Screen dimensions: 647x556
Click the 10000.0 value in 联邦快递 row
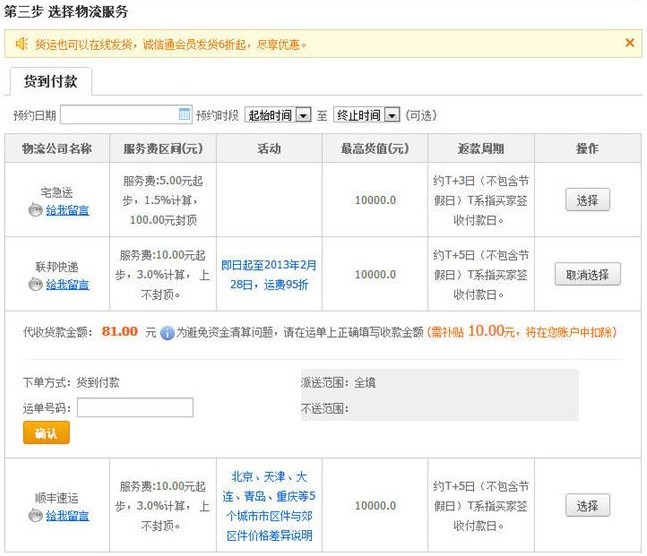[x=375, y=274]
